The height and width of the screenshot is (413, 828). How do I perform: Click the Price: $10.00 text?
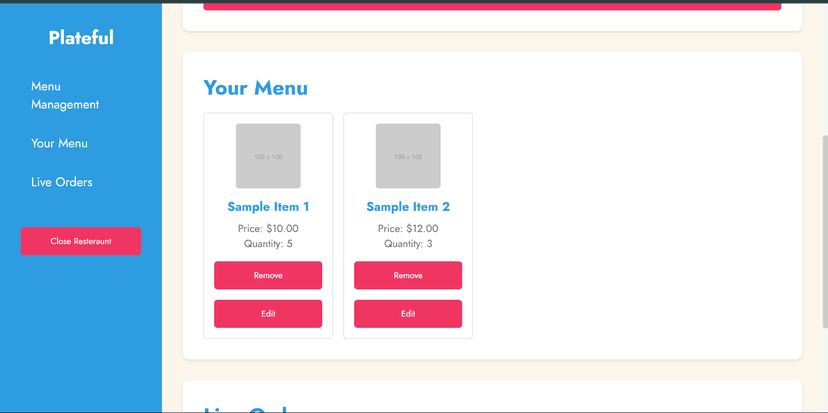pyautogui.click(x=268, y=229)
